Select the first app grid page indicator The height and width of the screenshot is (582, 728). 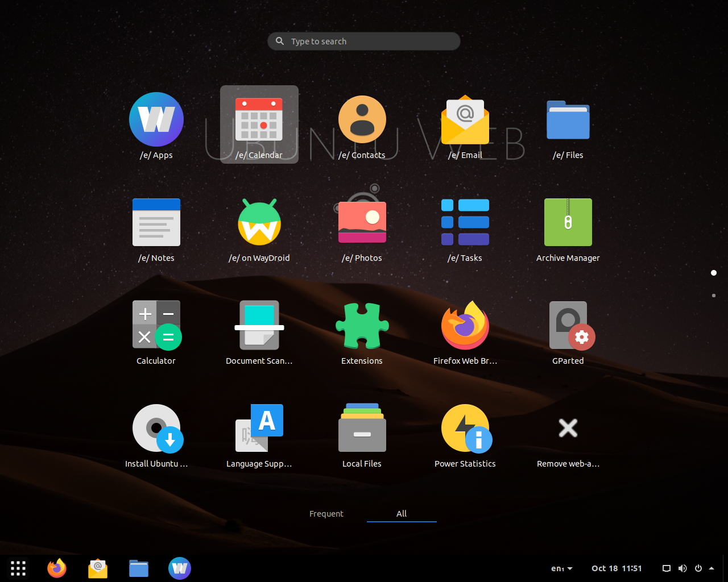click(714, 273)
